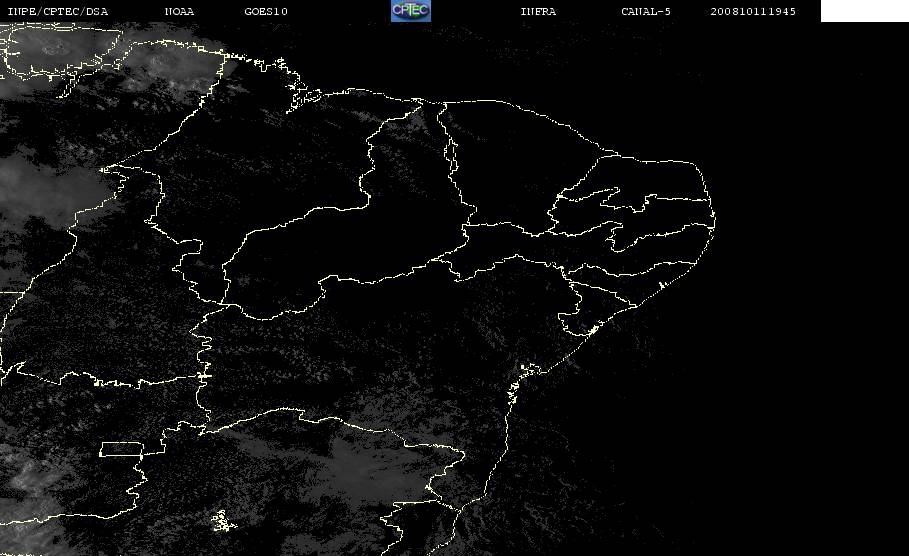The width and height of the screenshot is (909, 556).
Task: Click the GOES10 satellite label
Action: [x=266, y=12]
